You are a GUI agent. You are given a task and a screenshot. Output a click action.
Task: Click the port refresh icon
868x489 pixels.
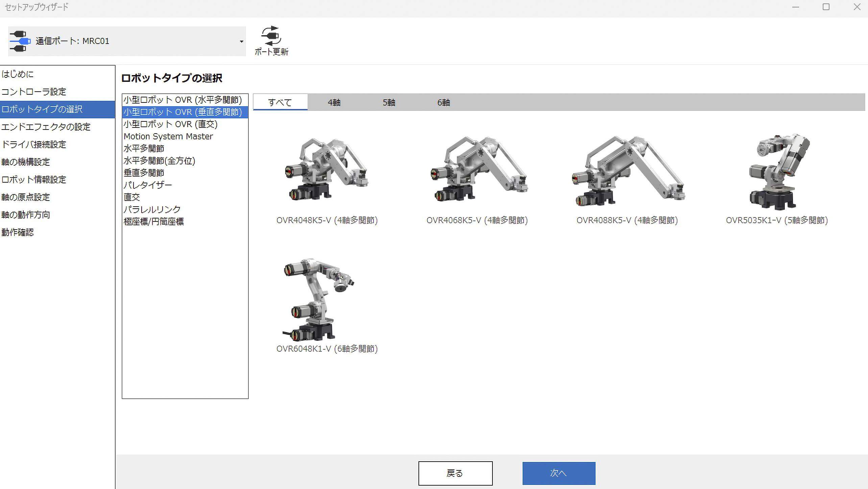tap(271, 36)
